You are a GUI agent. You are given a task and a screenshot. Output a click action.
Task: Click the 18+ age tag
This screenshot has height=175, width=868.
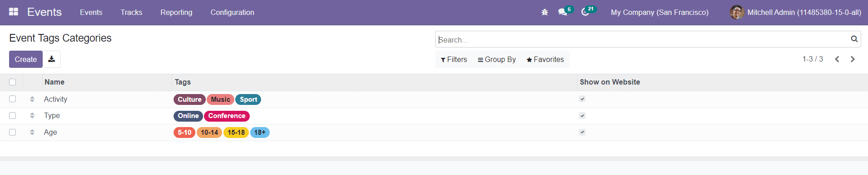click(260, 132)
